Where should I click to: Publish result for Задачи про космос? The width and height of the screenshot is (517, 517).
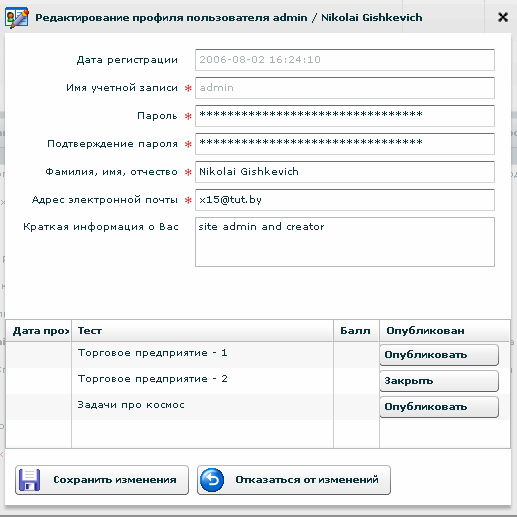click(439, 407)
